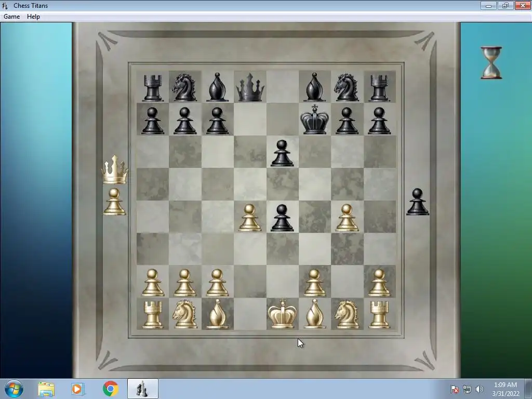This screenshot has height=399, width=532.
Task: Select the white pawn on d4
Action: point(250,218)
